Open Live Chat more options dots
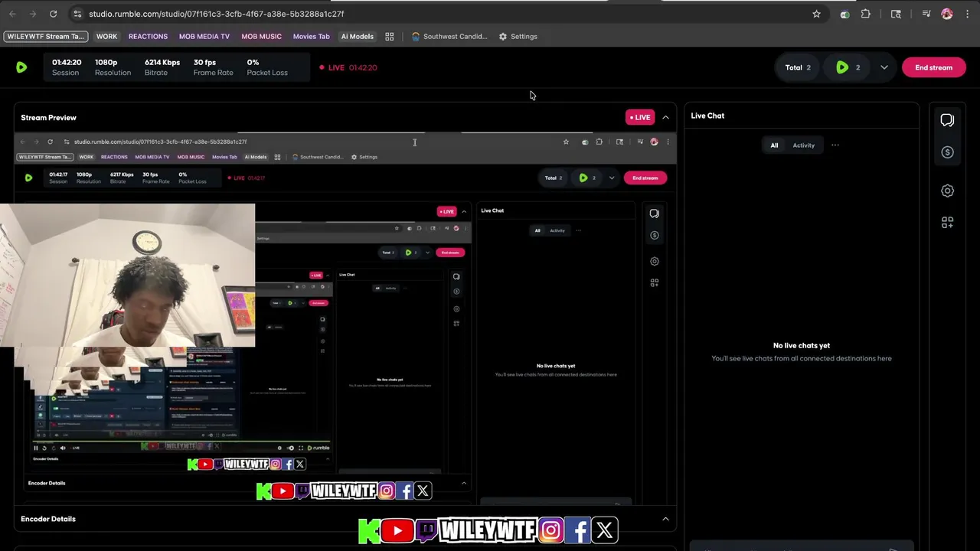The image size is (980, 551). pyautogui.click(x=835, y=145)
